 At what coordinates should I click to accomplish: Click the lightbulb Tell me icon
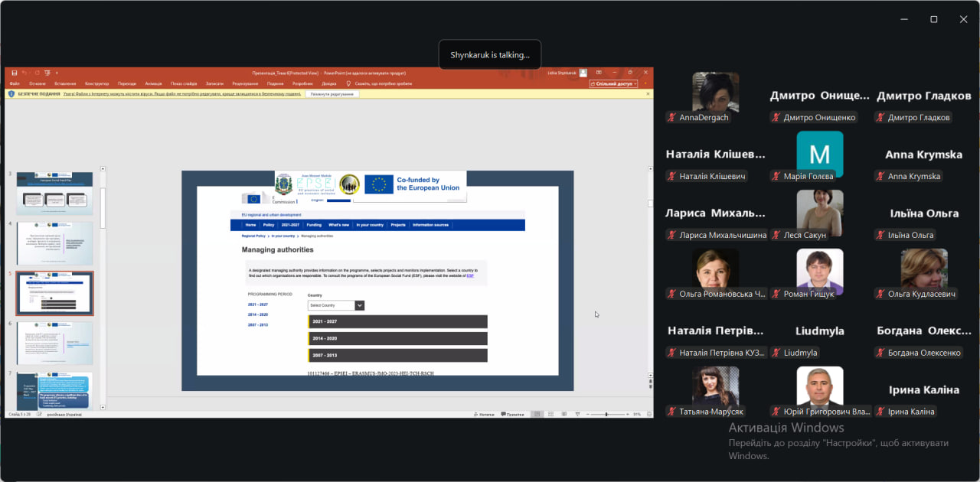tap(349, 83)
